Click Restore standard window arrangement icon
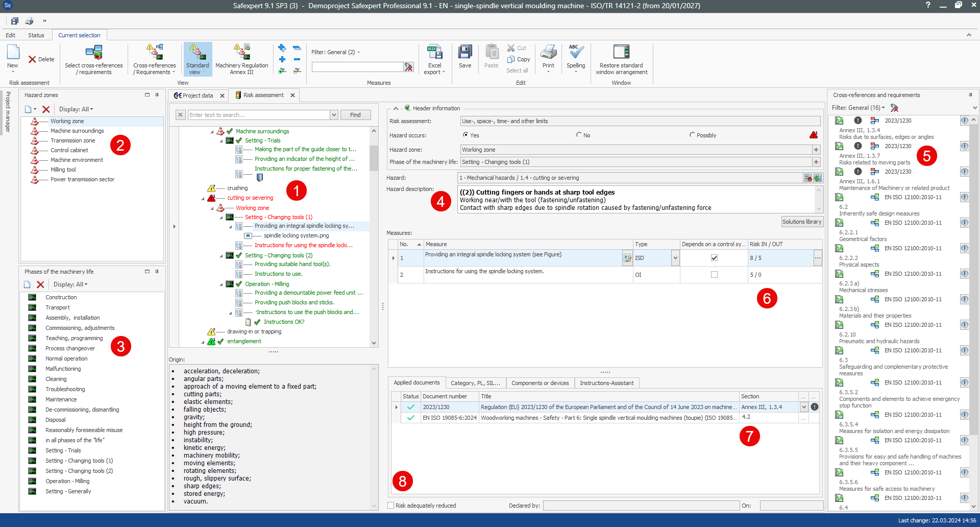This screenshot has width=980, height=527. point(621,52)
